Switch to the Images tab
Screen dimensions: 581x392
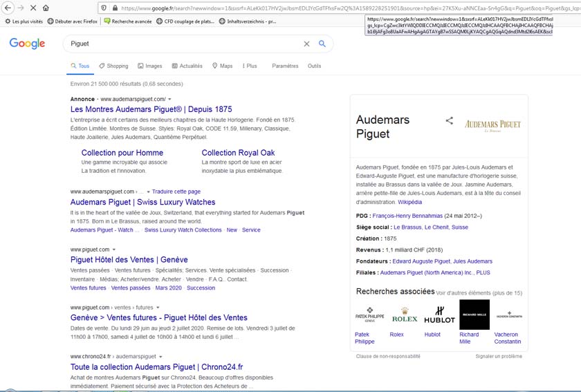pyautogui.click(x=149, y=66)
